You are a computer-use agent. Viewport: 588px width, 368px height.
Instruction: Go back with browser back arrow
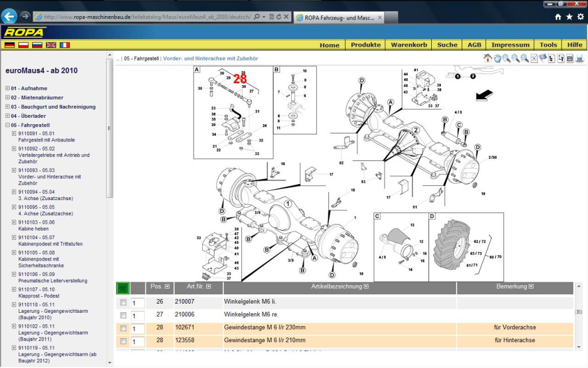pos(9,17)
